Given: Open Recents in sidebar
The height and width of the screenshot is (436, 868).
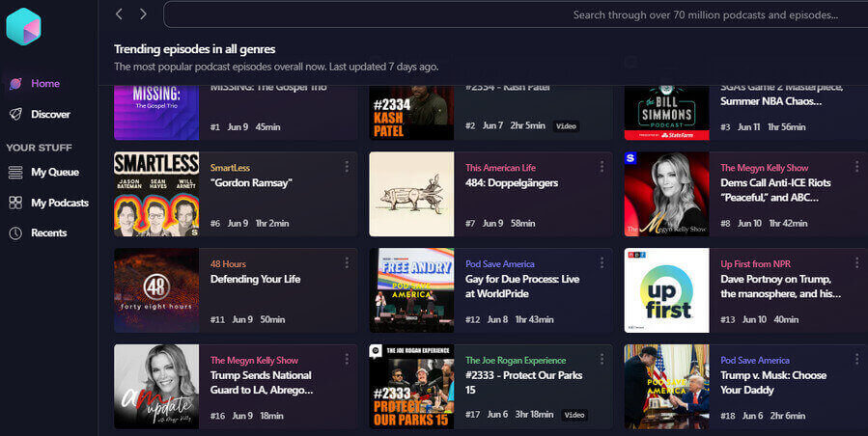Looking at the screenshot, I should click(x=48, y=232).
